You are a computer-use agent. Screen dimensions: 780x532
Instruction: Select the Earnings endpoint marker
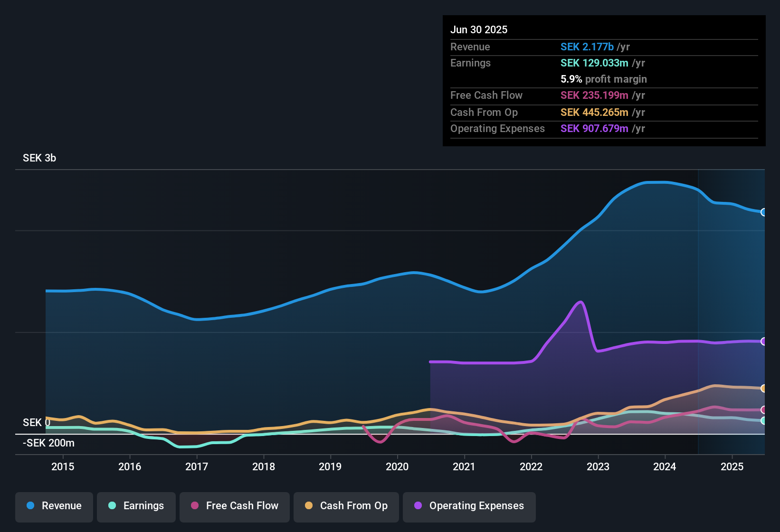click(x=763, y=421)
